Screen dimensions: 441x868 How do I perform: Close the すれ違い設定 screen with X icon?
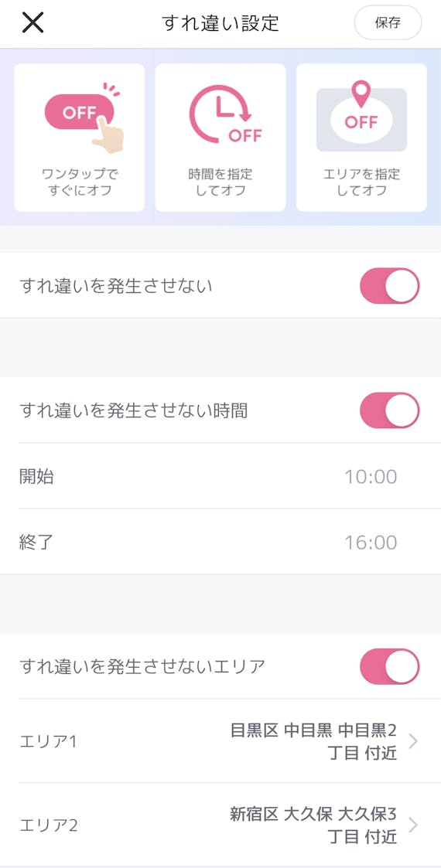tap(32, 22)
